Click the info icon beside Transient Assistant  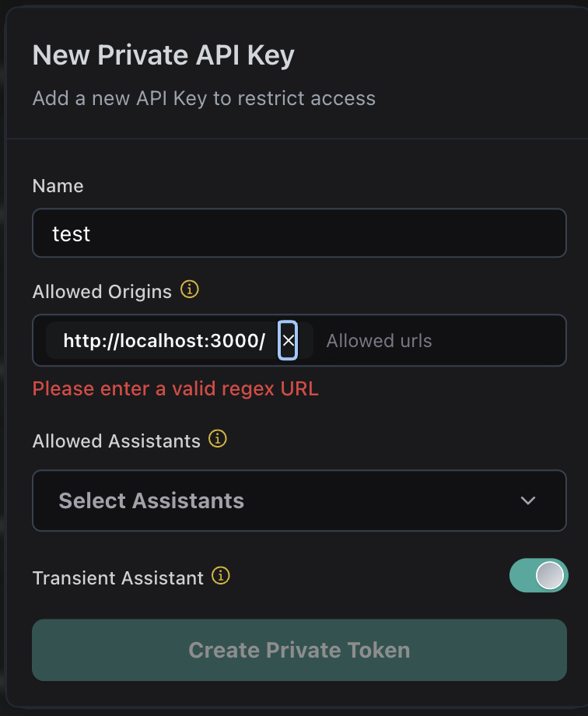tap(222, 577)
